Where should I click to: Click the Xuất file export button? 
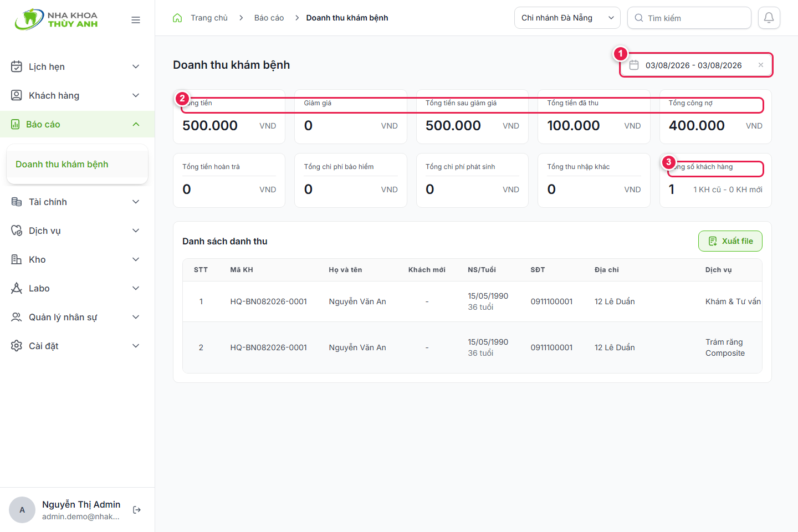point(730,241)
